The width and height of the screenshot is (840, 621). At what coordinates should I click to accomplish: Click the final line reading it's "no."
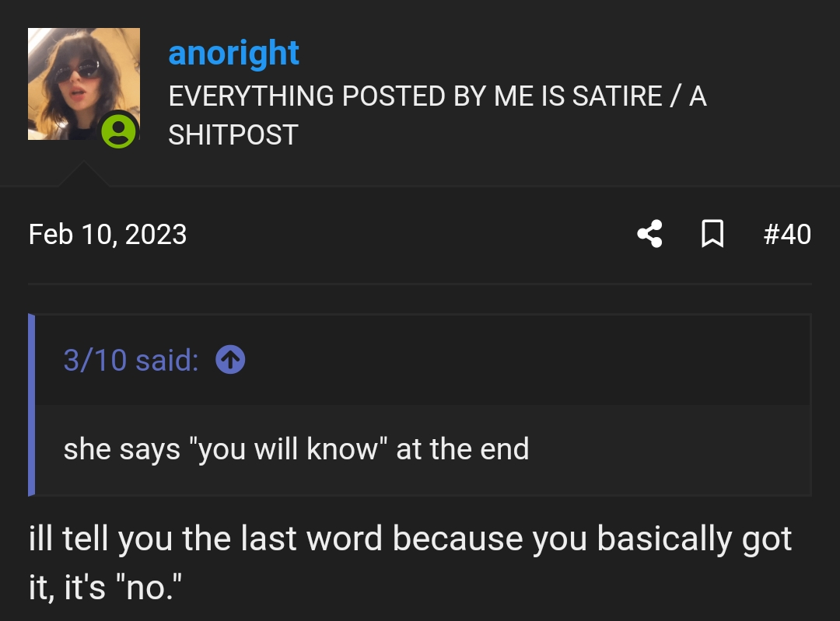[x=123, y=588]
